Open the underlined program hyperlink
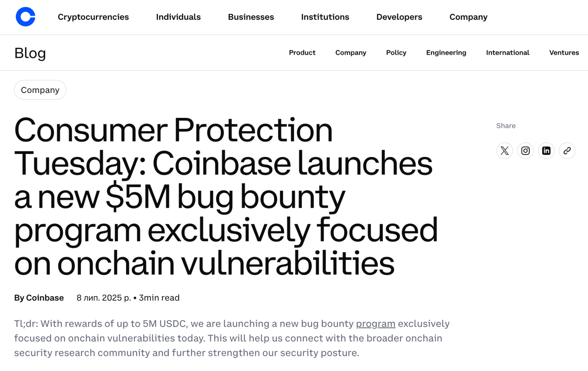588x371 pixels. click(x=375, y=324)
